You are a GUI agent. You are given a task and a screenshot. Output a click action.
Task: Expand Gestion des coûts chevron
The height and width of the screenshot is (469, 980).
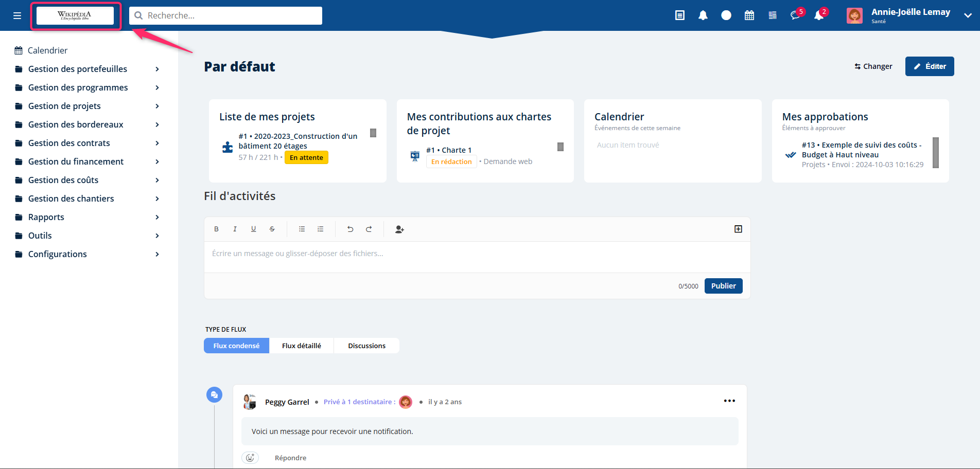click(x=157, y=180)
